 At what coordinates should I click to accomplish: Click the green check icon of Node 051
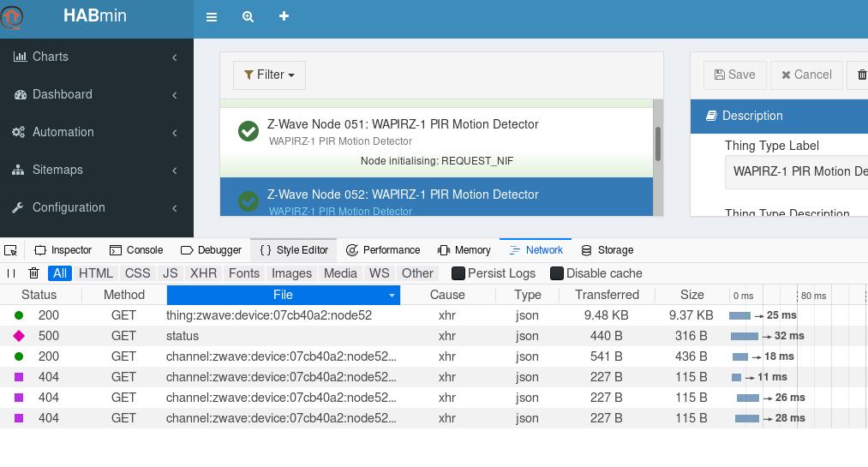(248, 131)
